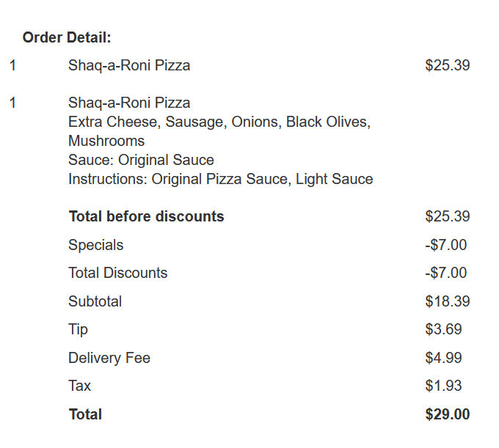Select the Subtotal label
Image resolution: width=499 pixels, height=448 pixels.
click(95, 301)
